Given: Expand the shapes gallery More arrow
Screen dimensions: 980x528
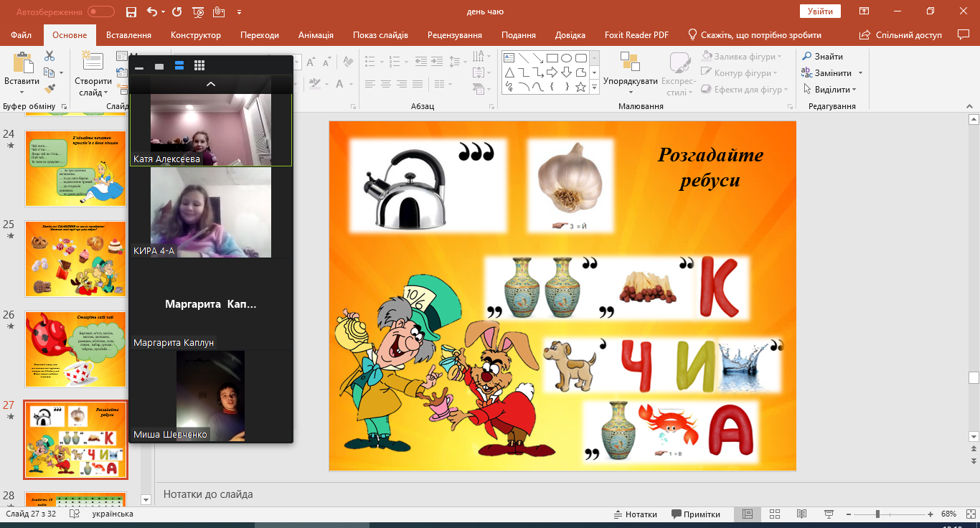Looking at the screenshot, I should pos(594,87).
